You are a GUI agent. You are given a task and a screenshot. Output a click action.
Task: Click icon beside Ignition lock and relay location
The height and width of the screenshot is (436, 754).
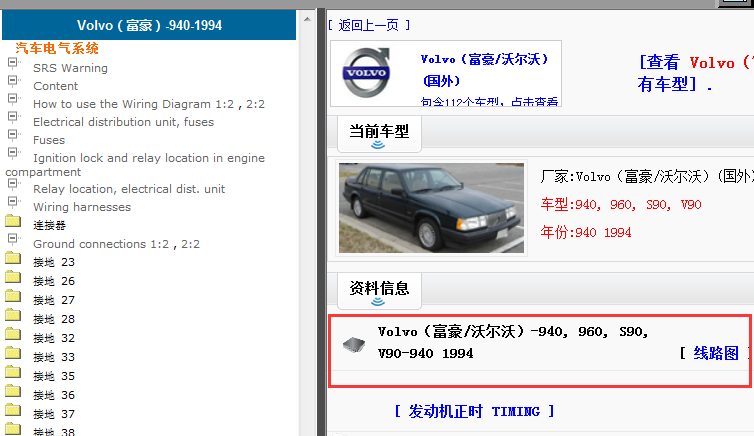13,153
